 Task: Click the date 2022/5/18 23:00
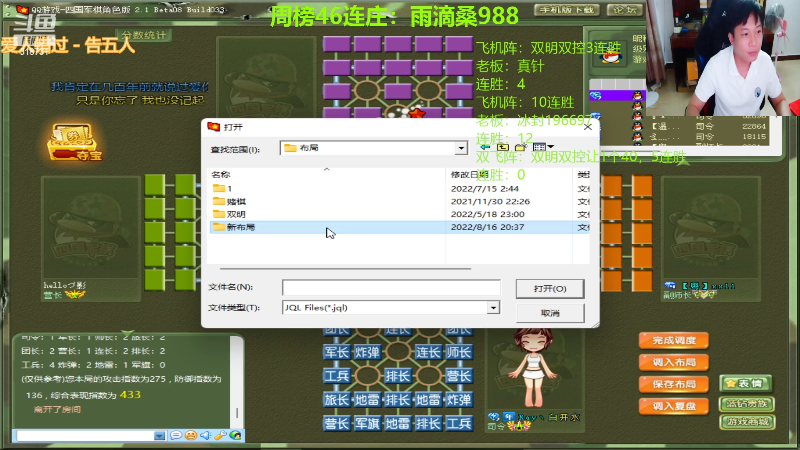click(x=487, y=214)
